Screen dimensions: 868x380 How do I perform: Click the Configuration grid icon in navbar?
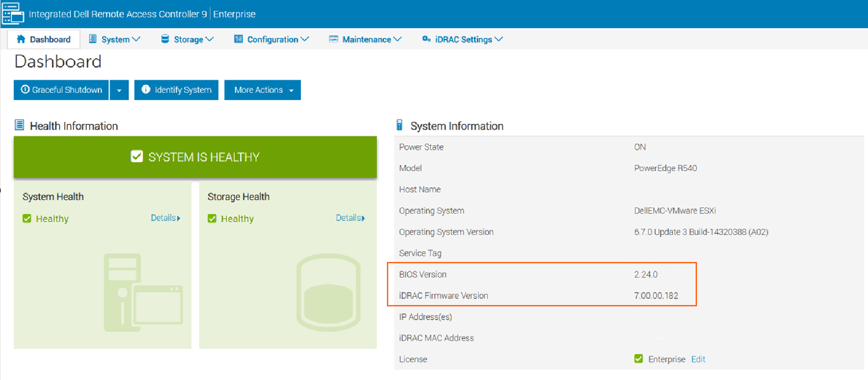tap(238, 39)
